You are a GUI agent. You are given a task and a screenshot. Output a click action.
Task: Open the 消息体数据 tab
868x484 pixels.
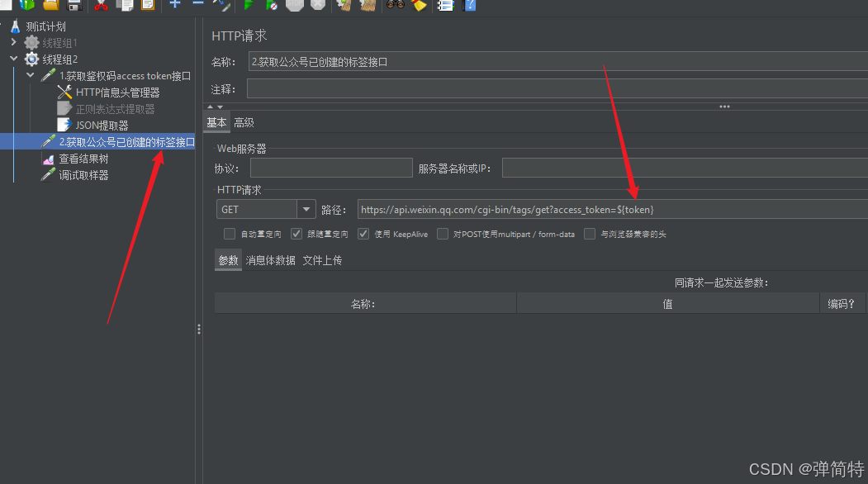point(270,259)
